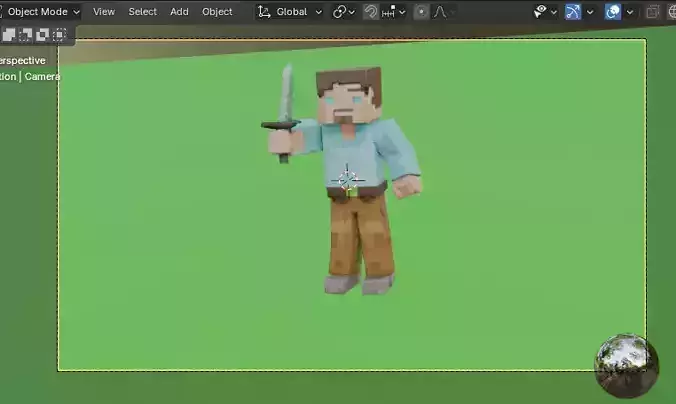Toggle the Show Gizmo button
676x404 pixels.
click(x=573, y=12)
